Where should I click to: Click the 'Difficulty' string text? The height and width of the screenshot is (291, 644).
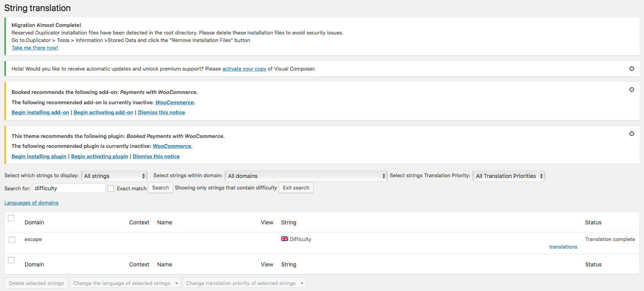[x=300, y=239]
